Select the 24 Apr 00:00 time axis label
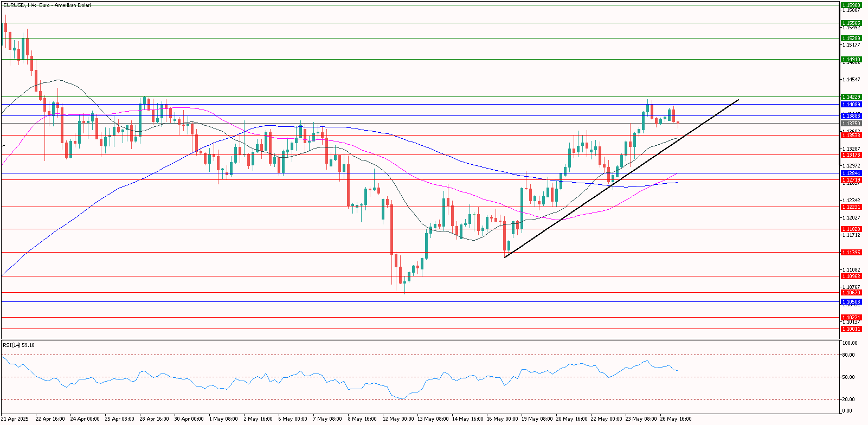This screenshot has width=868, height=425. coord(85,419)
